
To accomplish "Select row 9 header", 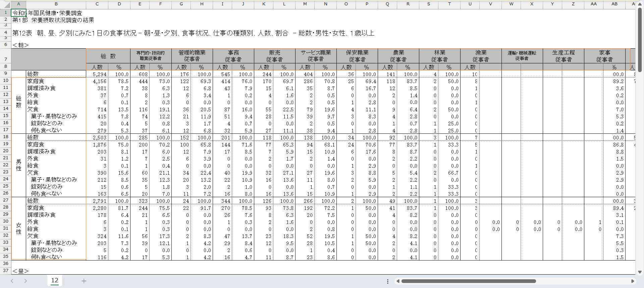I will pos(6,73).
